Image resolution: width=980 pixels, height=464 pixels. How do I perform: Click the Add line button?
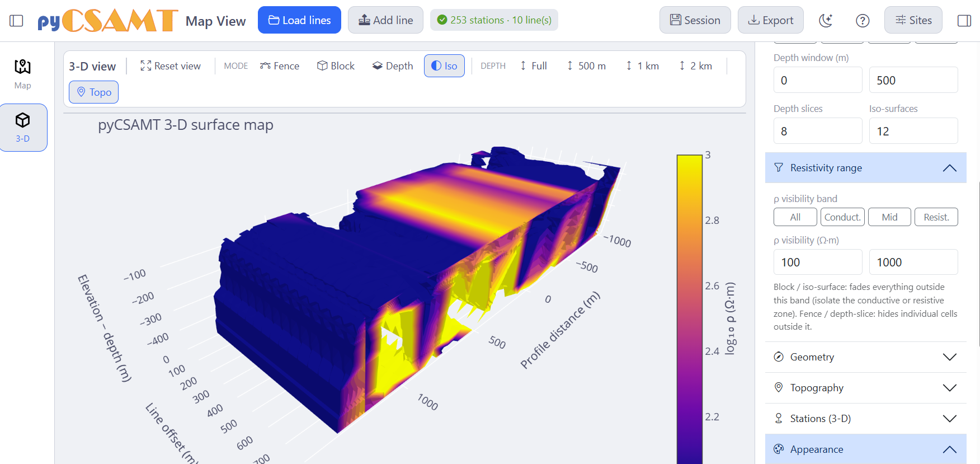385,20
